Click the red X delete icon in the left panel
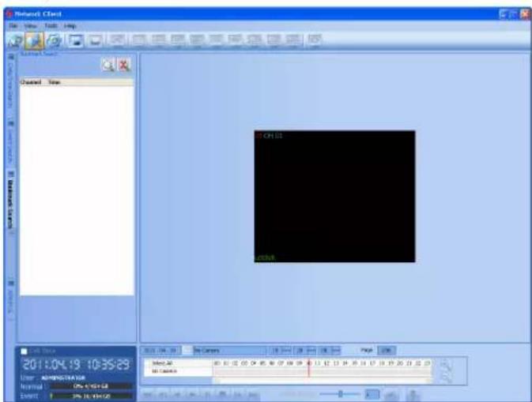 [124, 65]
